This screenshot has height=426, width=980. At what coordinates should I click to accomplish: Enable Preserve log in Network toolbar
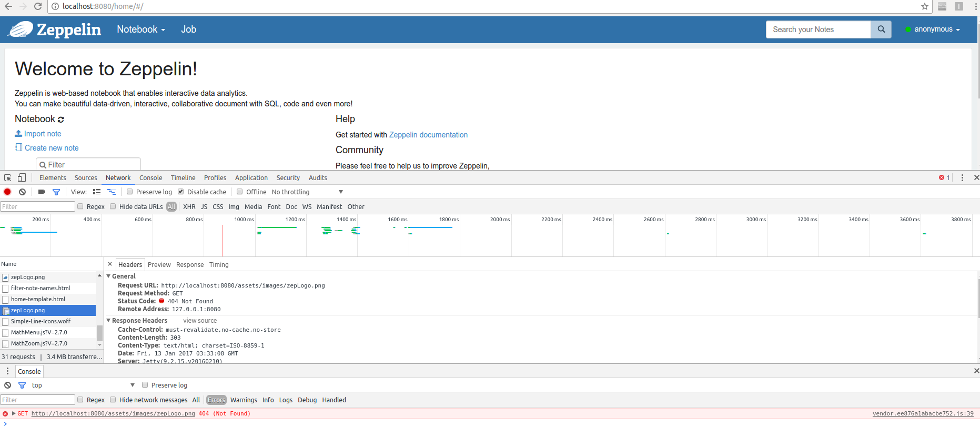pos(130,192)
